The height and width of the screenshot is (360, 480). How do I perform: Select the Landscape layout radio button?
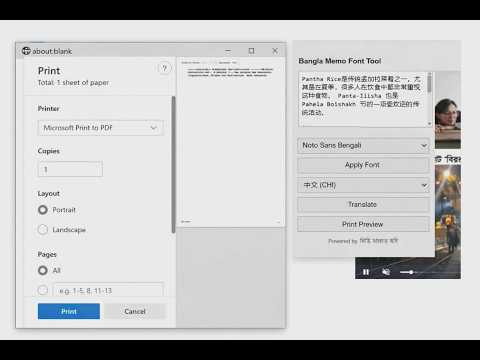point(43,230)
